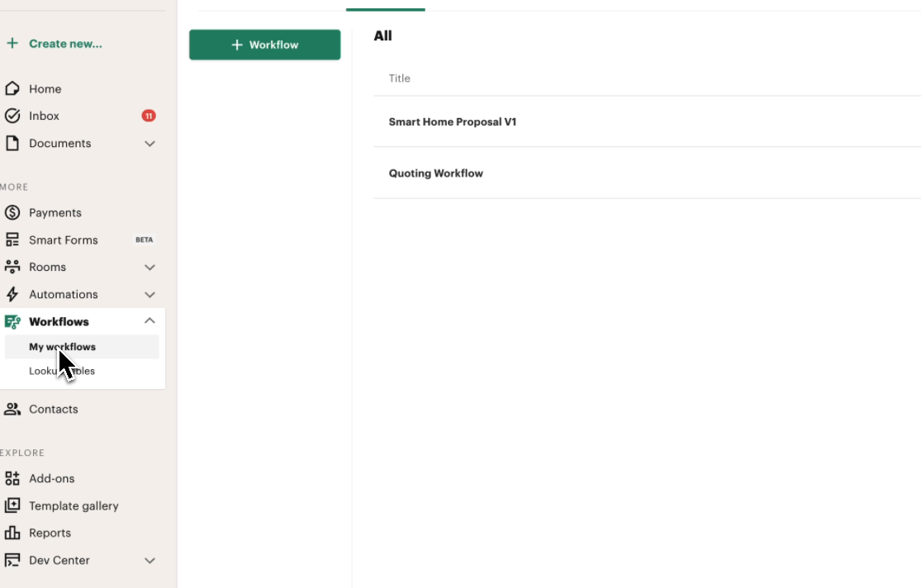Image resolution: width=921 pixels, height=588 pixels.
Task: Select the Workflows icon
Action: [x=12, y=321]
